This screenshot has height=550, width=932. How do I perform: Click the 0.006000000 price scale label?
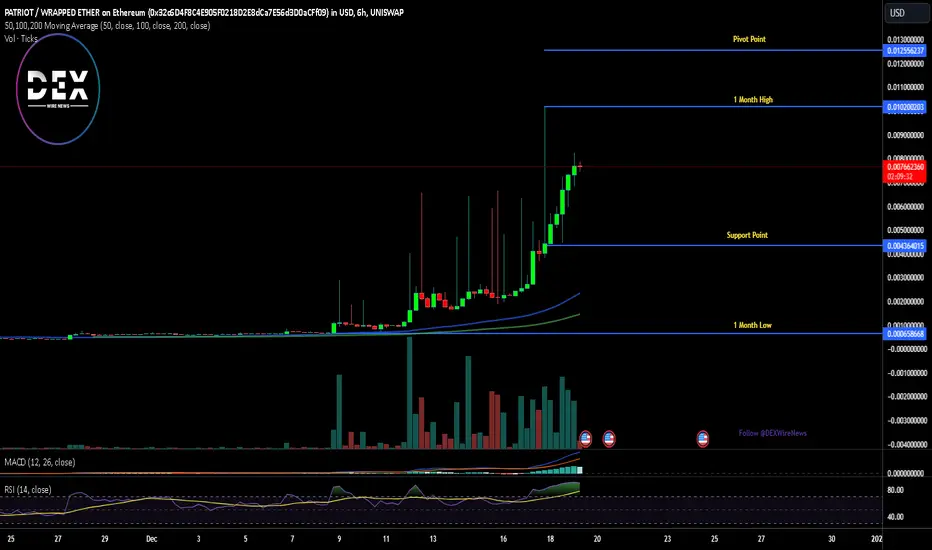point(906,206)
